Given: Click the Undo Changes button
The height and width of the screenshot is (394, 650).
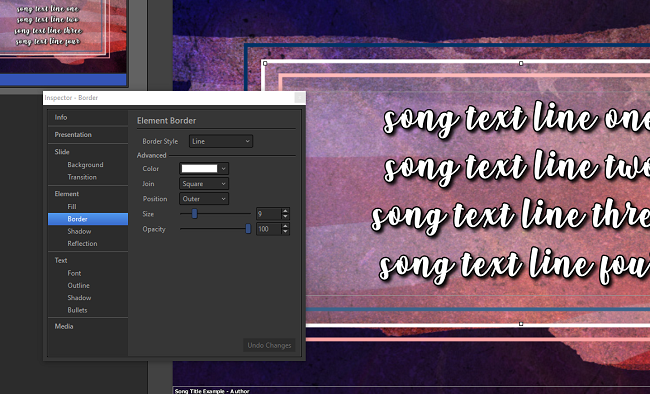Looking at the screenshot, I should coord(269,345).
